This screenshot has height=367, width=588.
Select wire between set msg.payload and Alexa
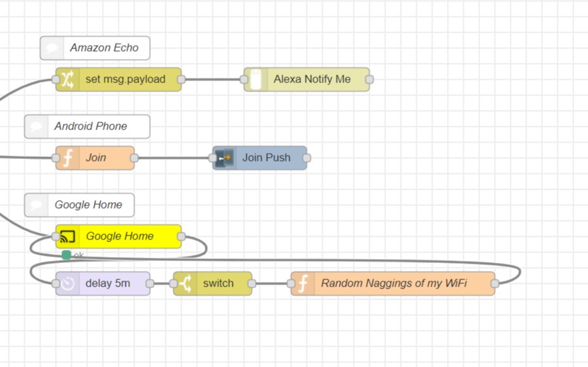click(x=212, y=79)
